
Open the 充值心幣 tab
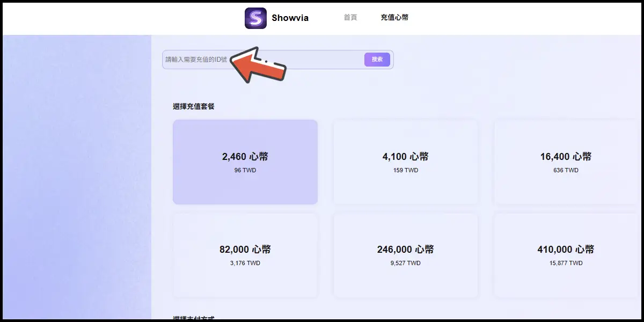tap(394, 17)
